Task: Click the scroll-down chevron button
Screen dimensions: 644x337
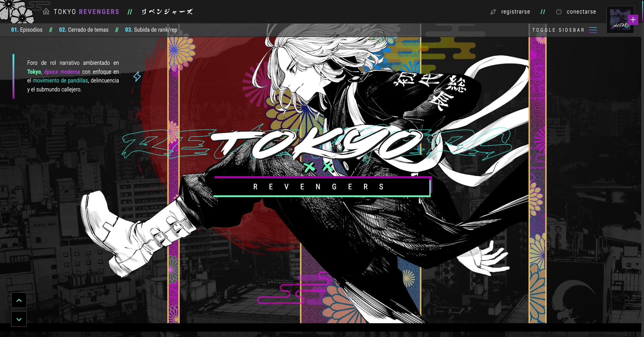Action: click(x=19, y=319)
